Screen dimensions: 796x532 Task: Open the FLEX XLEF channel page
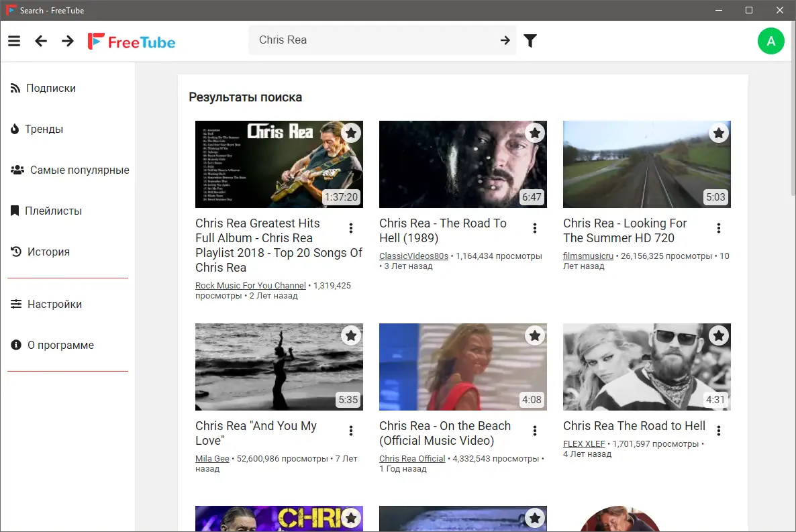584,443
